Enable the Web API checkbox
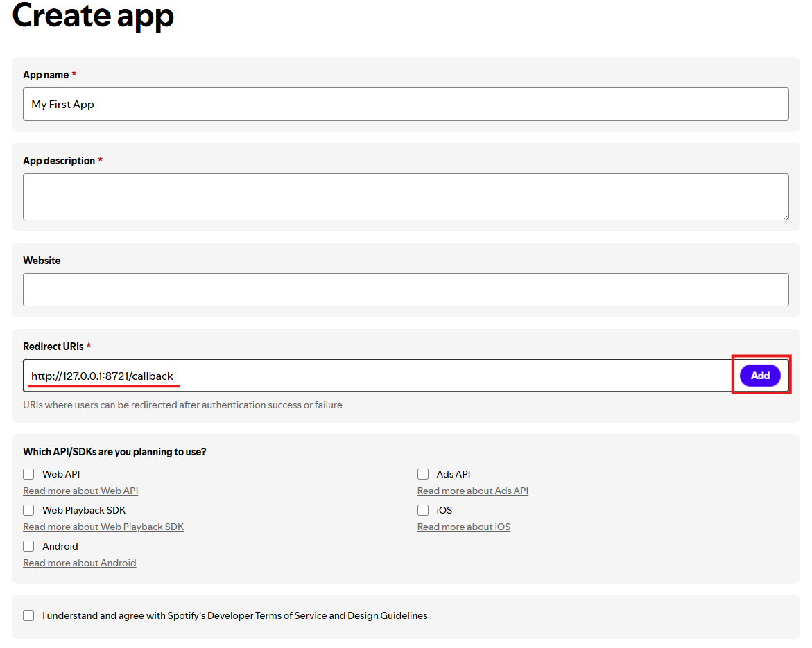Screen dimensions: 812x648 click(x=28, y=473)
